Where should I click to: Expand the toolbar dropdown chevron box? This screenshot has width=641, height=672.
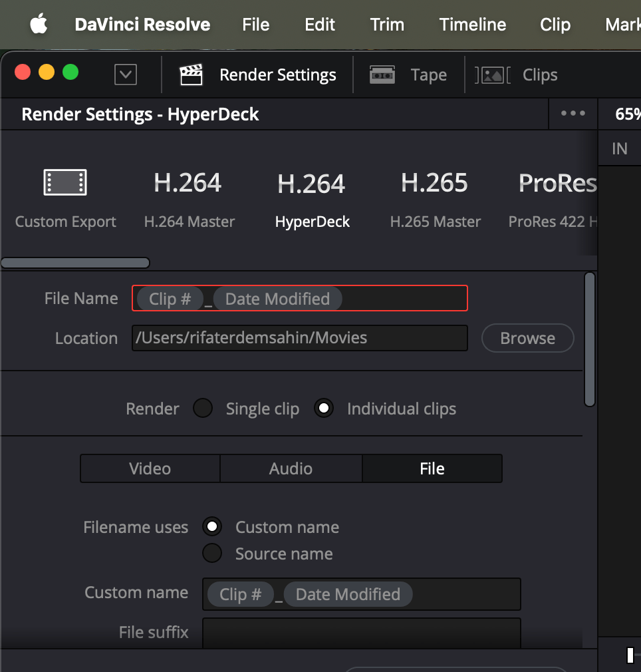(126, 75)
